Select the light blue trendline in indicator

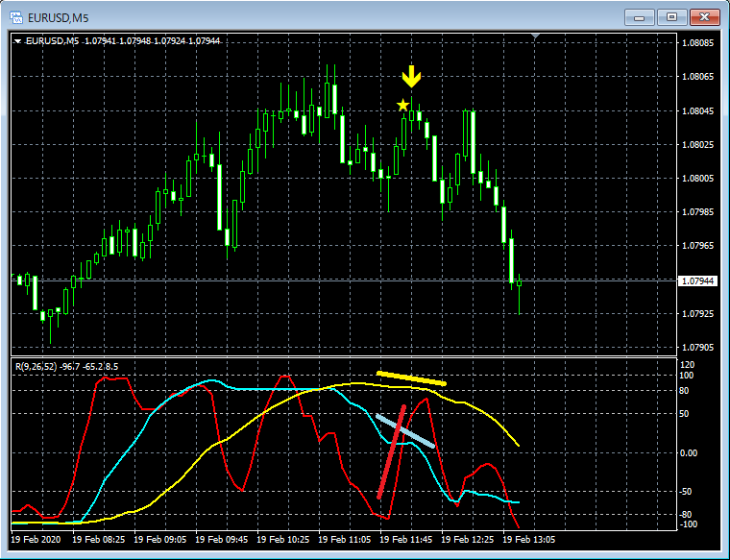click(405, 431)
